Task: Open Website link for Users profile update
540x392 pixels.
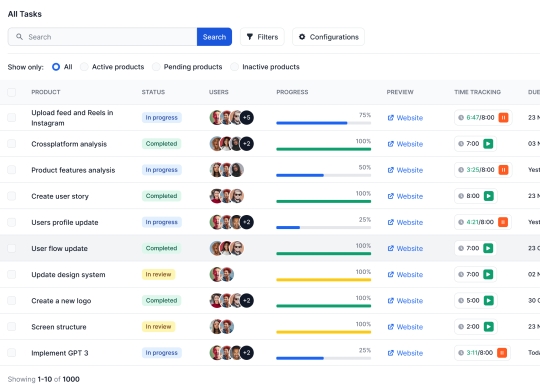Action: pos(405,223)
